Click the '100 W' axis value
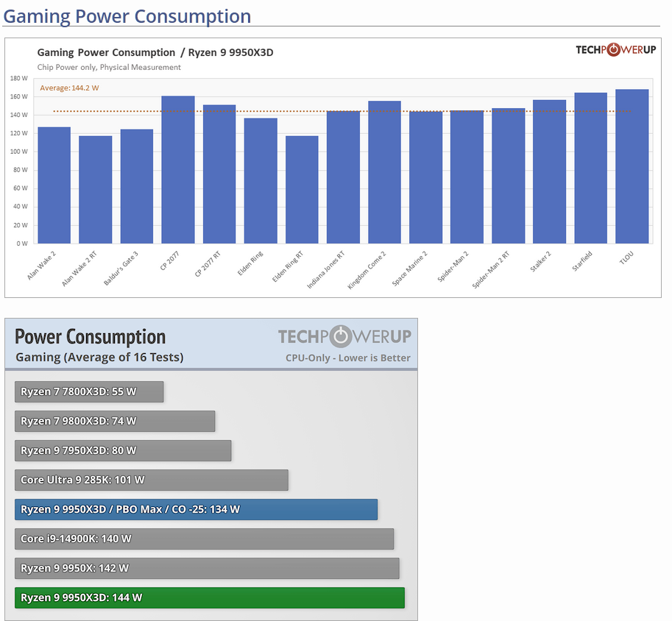Image resolution: width=672 pixels, height=621 pixels. point(19,152)
